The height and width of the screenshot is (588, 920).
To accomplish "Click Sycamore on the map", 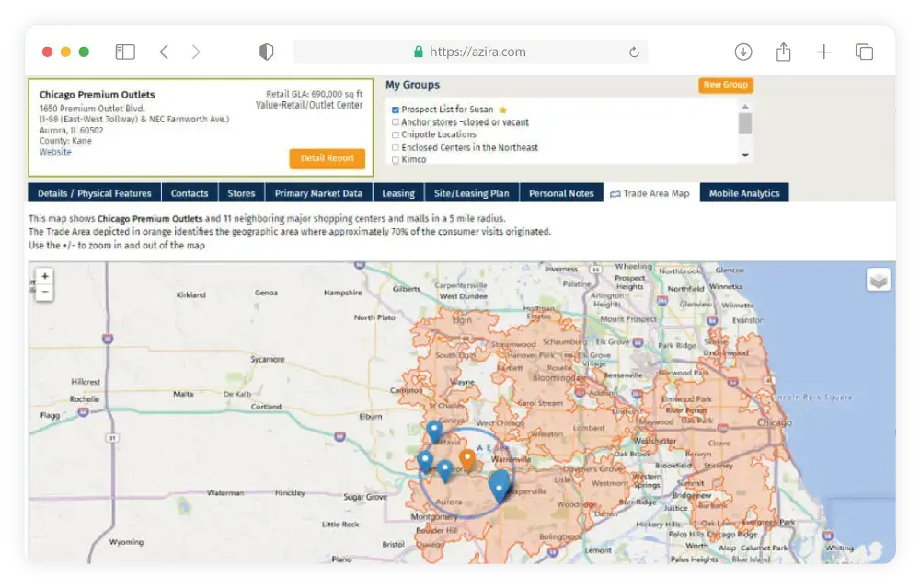I will tap(268, 359).
